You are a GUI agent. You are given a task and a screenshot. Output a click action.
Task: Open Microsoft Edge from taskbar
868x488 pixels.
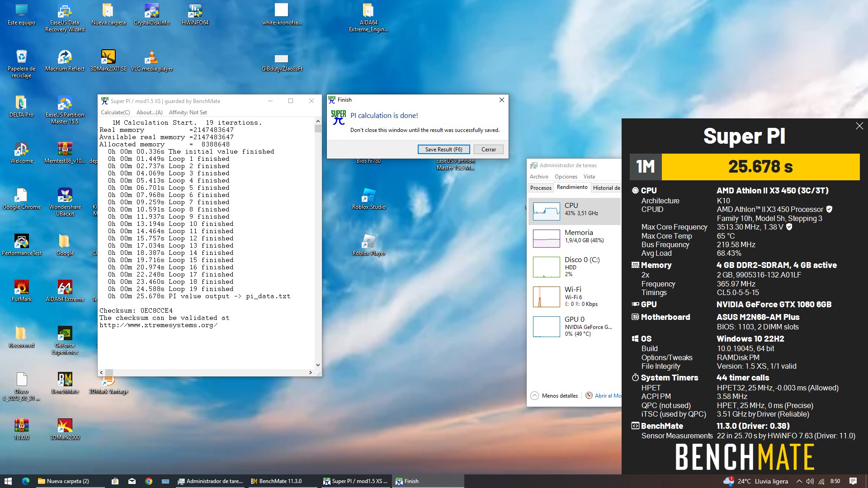(26, 481)
